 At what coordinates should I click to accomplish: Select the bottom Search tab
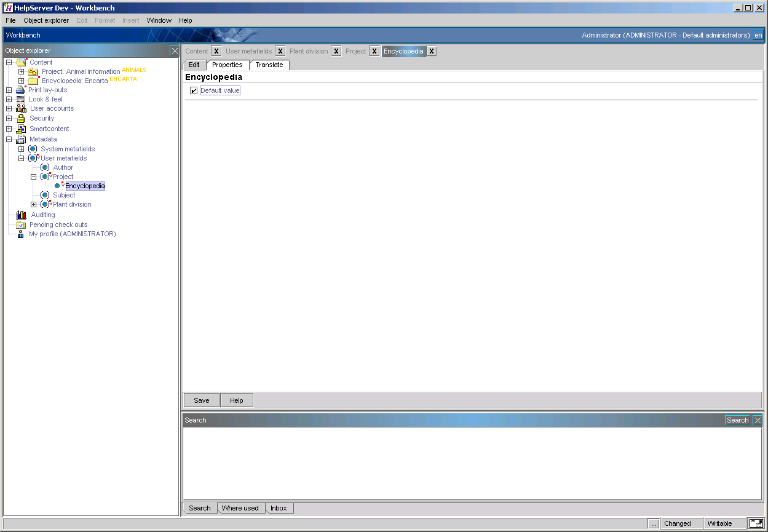200,508
